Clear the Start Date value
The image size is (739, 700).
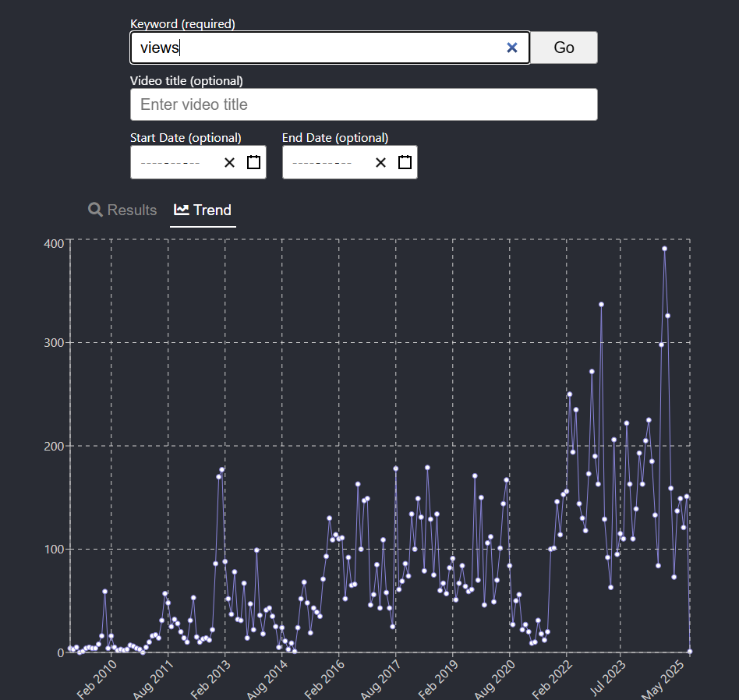coord(229,163)
